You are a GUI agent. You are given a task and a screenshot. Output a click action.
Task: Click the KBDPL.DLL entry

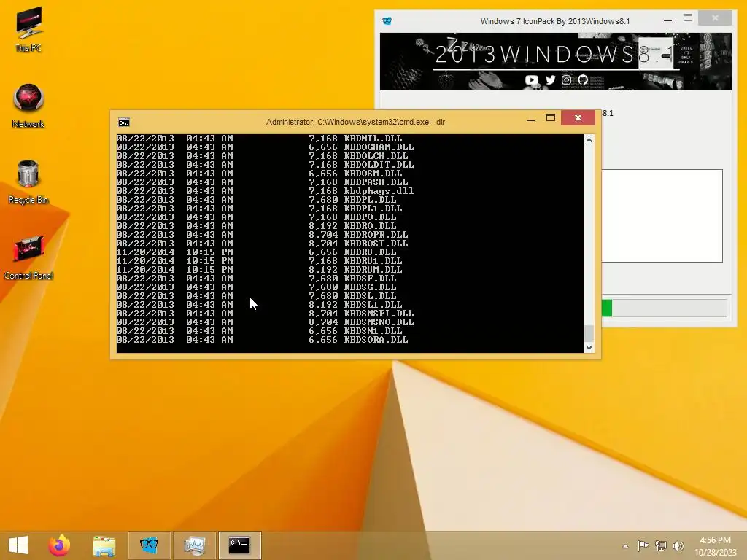coord(256,200)
